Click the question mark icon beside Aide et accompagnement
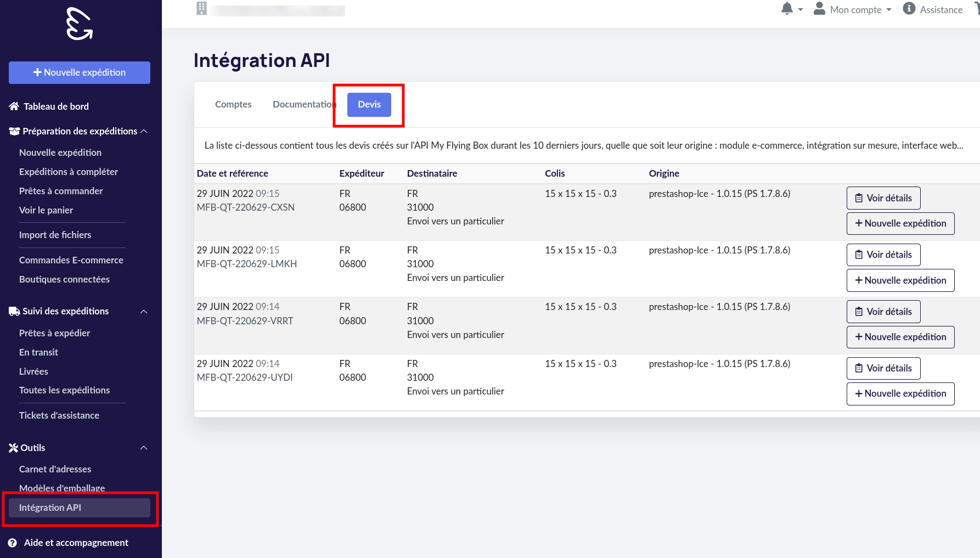The width and height of the screenshot is (980, 558). pos(13,543)
